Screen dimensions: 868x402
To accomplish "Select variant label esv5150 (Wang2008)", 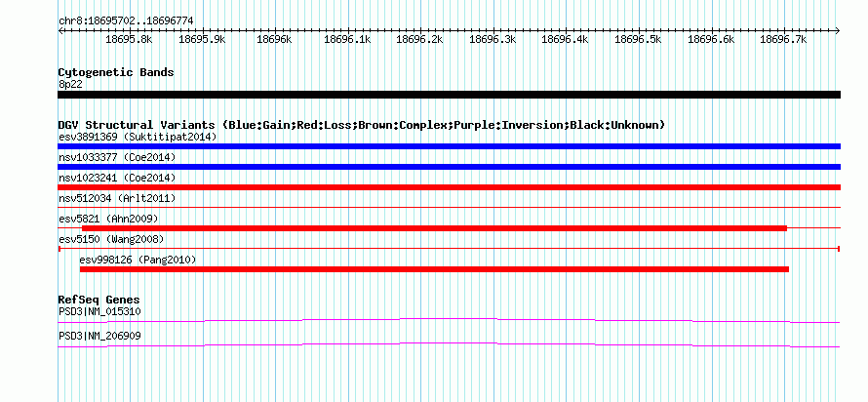I will (111, 239).
